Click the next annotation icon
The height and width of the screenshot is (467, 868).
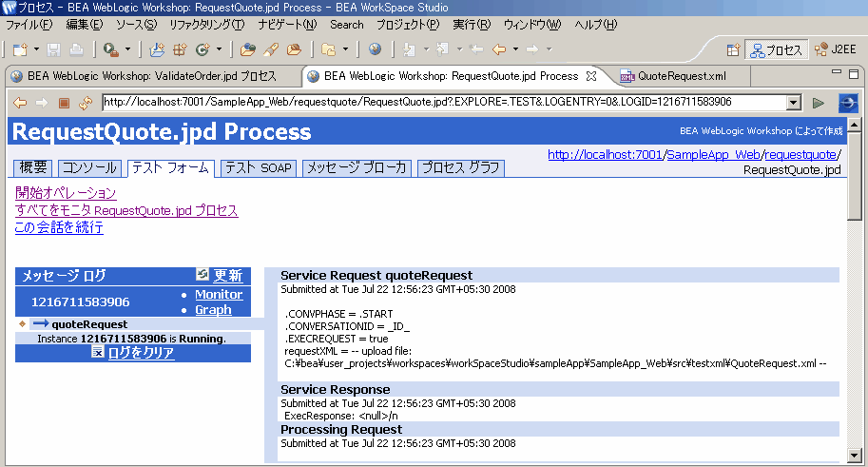tap(410, 49)
